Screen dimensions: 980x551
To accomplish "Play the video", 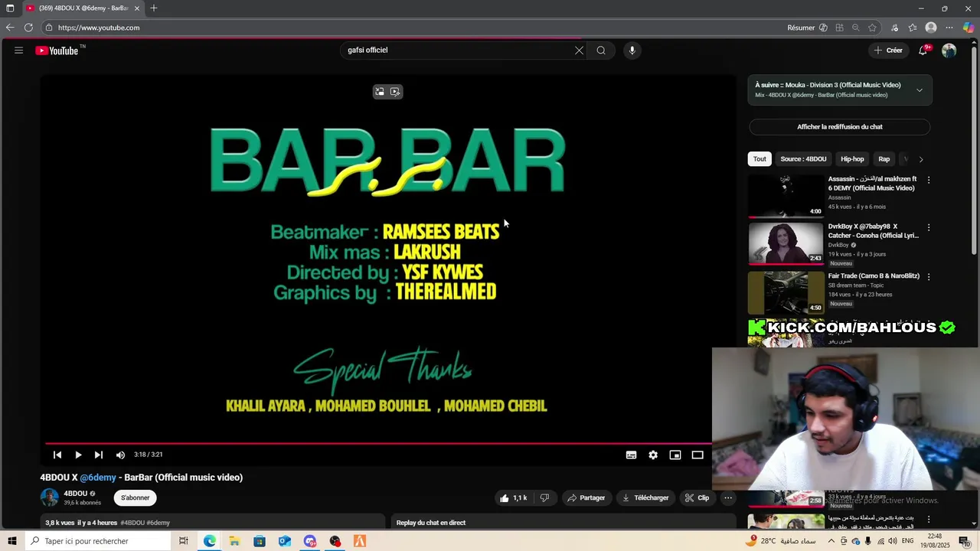I will pos(78,455).
